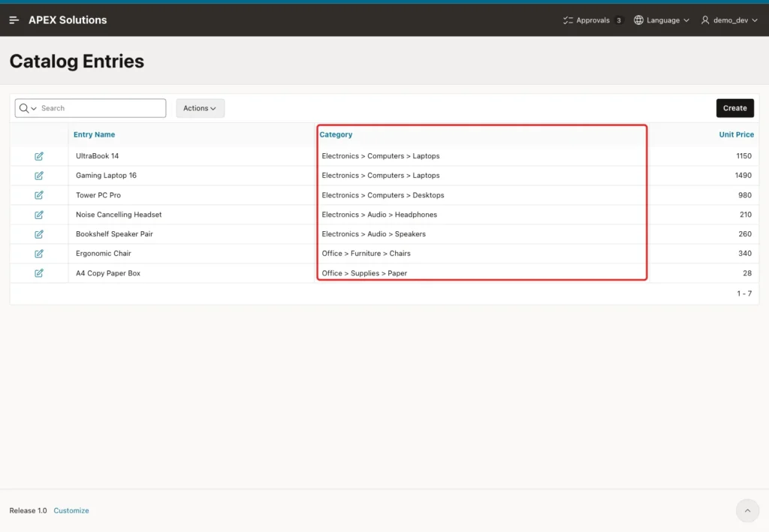
Task: Edit the Ergonomic Chair row
Action: (39, 254)
